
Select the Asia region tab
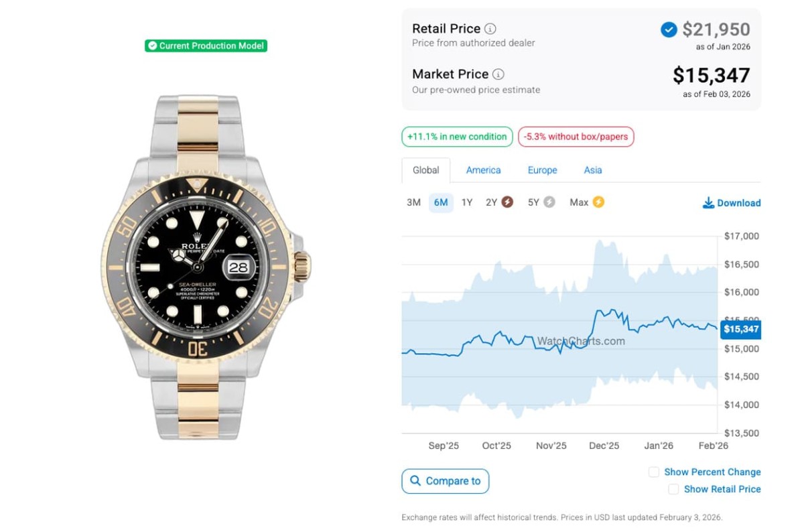(593, 170)
